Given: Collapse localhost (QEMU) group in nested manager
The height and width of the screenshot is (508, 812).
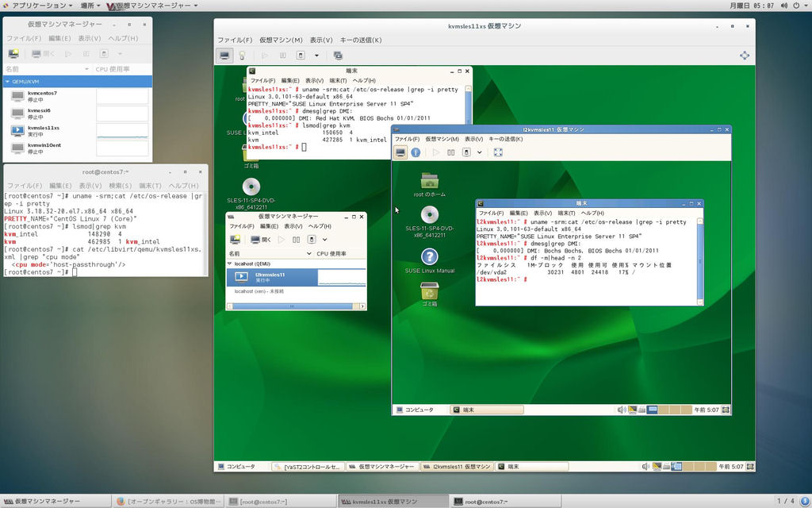Looking at the screenshot, I should 230,264.
